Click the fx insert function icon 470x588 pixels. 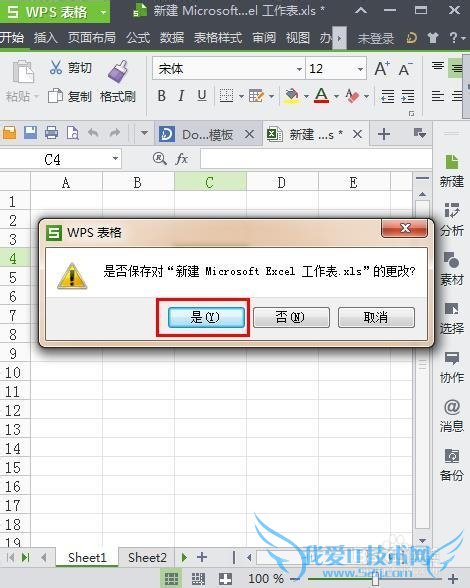pos(182,159)
